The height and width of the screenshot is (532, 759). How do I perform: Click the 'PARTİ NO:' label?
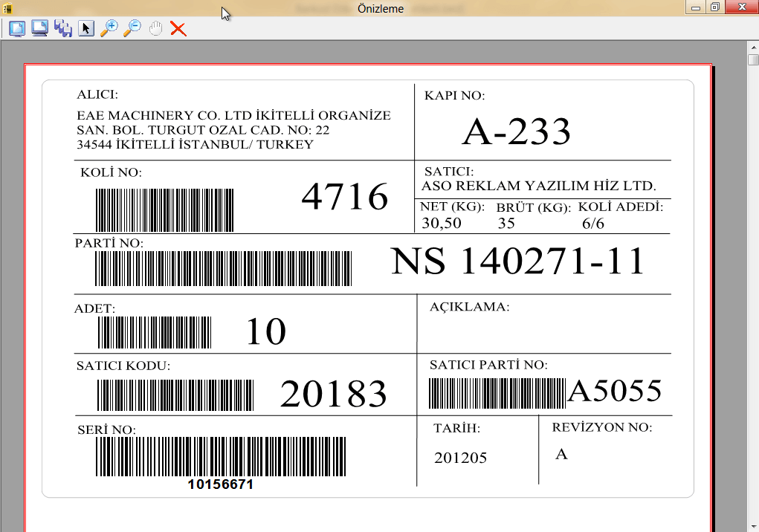109,243
